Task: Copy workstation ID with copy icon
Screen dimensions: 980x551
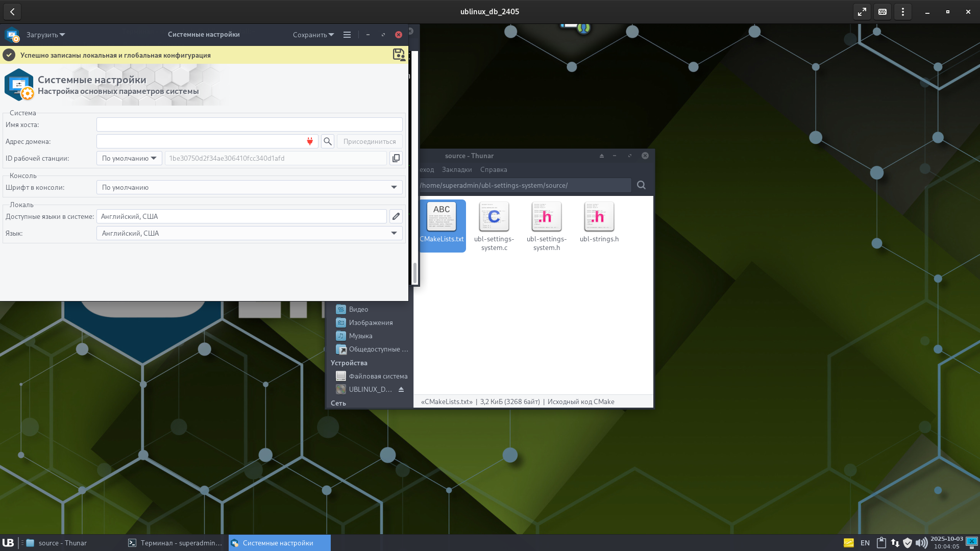Action: [x=396, y=158]
